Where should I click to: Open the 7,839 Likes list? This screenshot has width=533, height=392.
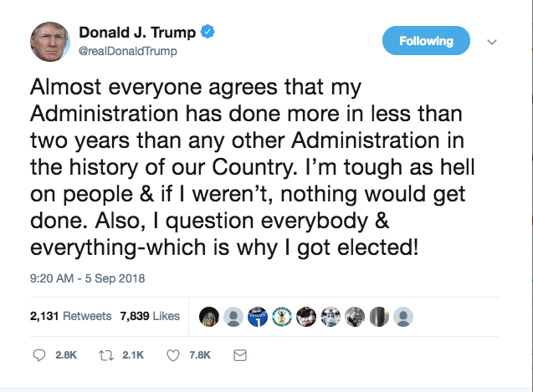coord(150,316)
